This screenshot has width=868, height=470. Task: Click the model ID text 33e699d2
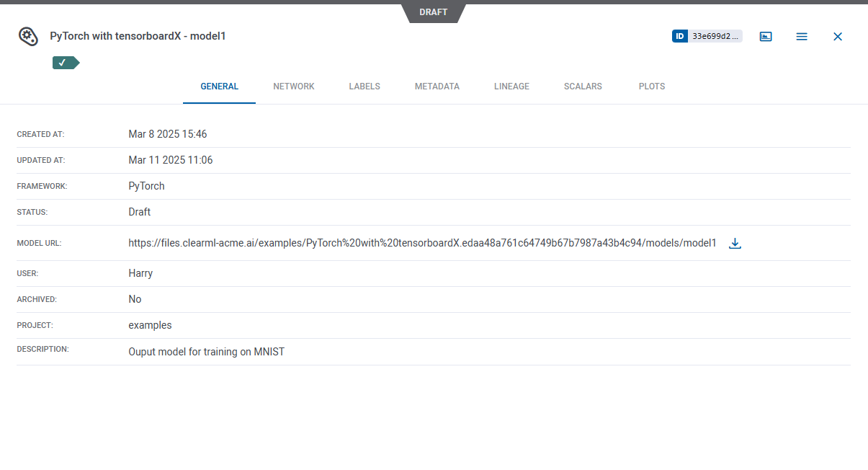coord(715,36)
